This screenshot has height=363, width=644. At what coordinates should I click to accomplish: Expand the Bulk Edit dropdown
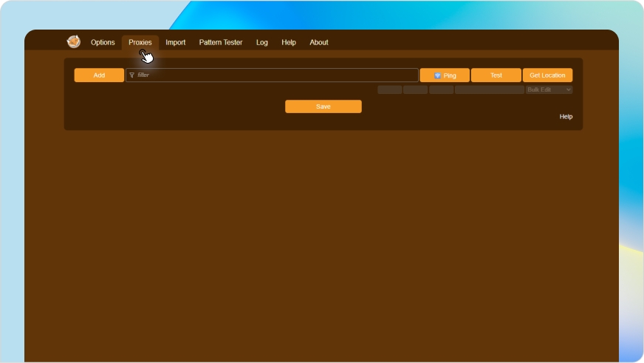tap(549, 89)
